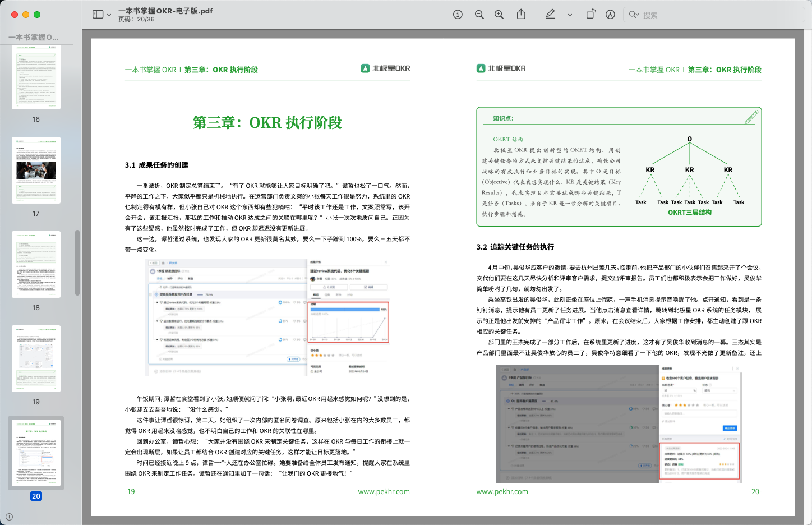Open the sidebar view options chevron

point(109,15)
